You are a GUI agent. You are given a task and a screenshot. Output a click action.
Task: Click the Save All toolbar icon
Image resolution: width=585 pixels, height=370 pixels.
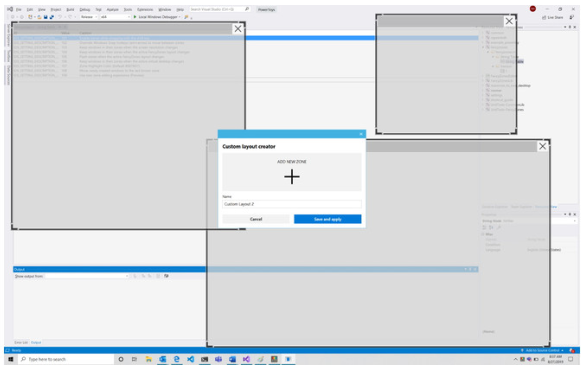coord(51,17)
